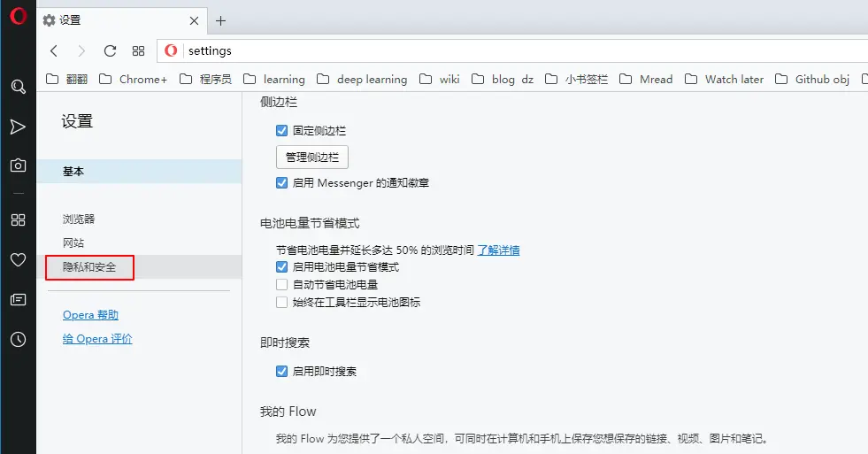Expand the Watch later bookmark folder

click(724, 79)
